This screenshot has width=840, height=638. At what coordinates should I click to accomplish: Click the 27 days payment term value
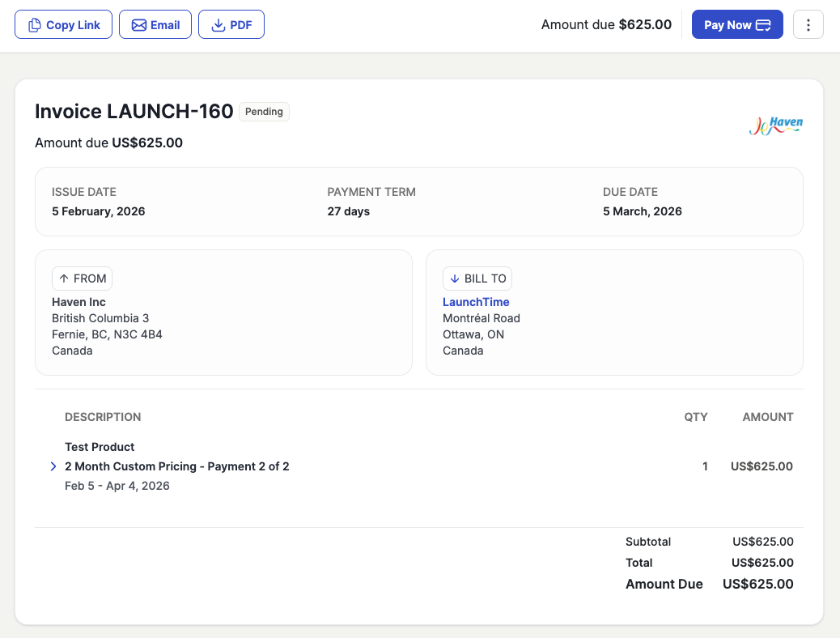(x=348, y=211)
